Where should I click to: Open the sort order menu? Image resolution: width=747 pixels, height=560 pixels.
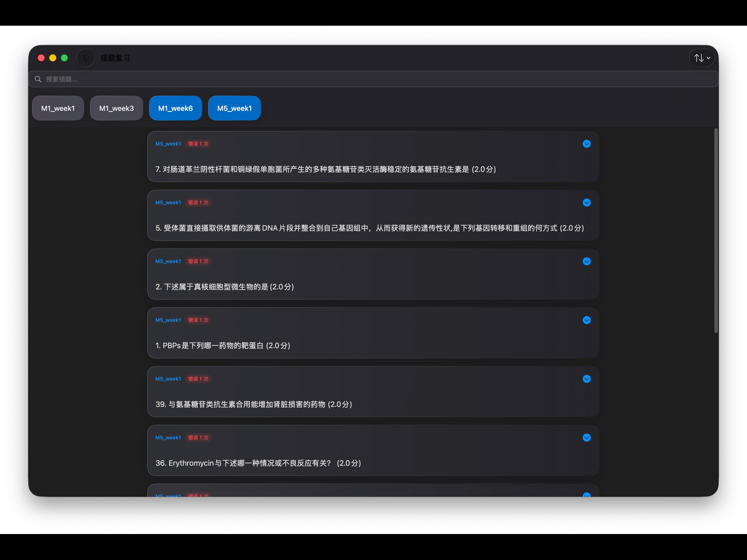702,58
